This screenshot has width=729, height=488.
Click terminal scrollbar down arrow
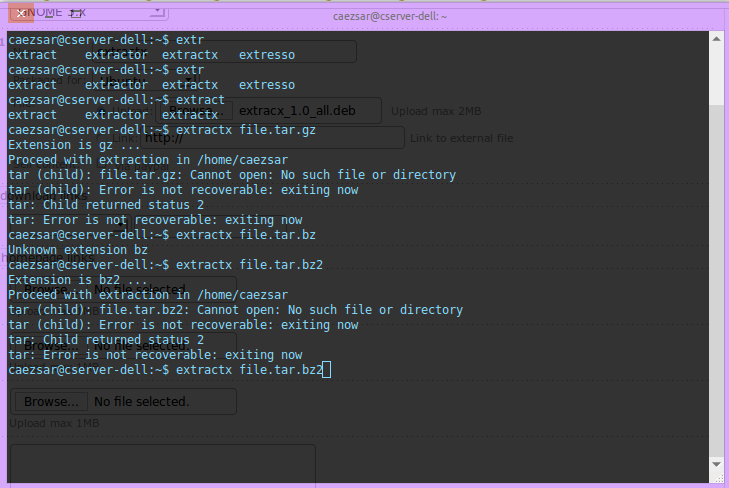(x=716, y=464)
